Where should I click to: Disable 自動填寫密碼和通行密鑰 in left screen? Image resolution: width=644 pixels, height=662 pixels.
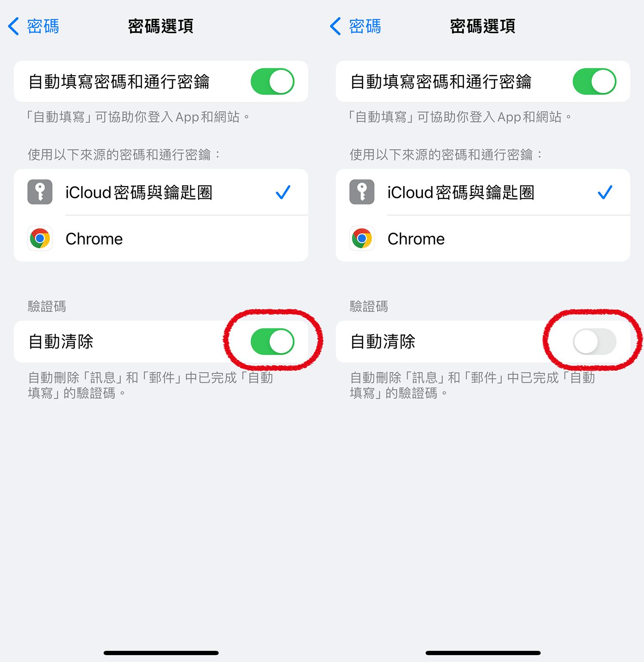(273, 82)
